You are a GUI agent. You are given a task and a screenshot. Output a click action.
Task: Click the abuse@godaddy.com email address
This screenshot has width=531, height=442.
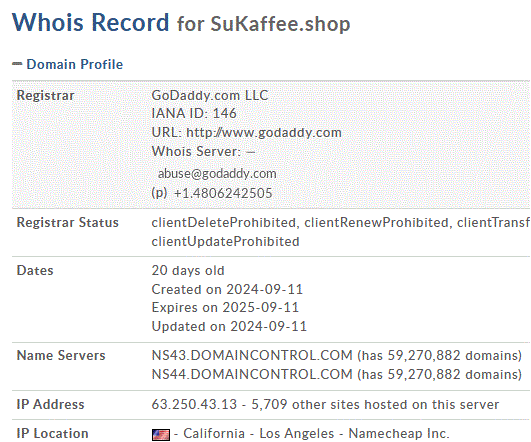(217, 174)
